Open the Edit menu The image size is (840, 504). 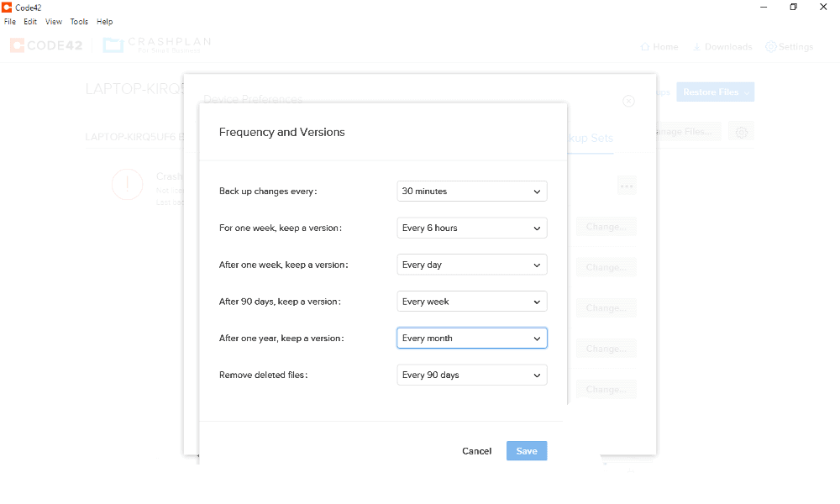[30, 22]
